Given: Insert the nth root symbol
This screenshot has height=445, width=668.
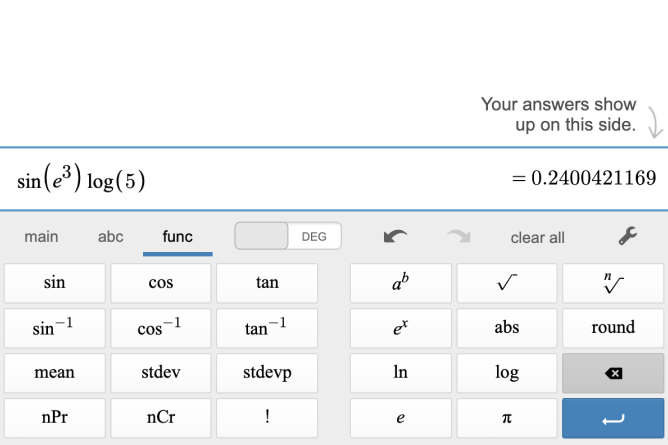Looking at the screenshot, I should coord(612,283).
